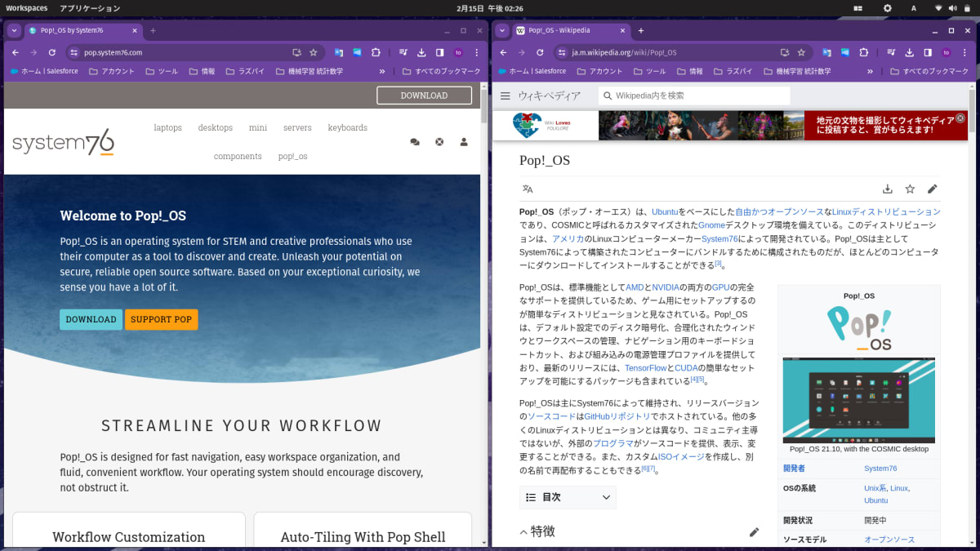Edit the 特徴 section pencil icon
This screenshot has height=551, width=980.
pyautogui.click(x=754, y=532)
